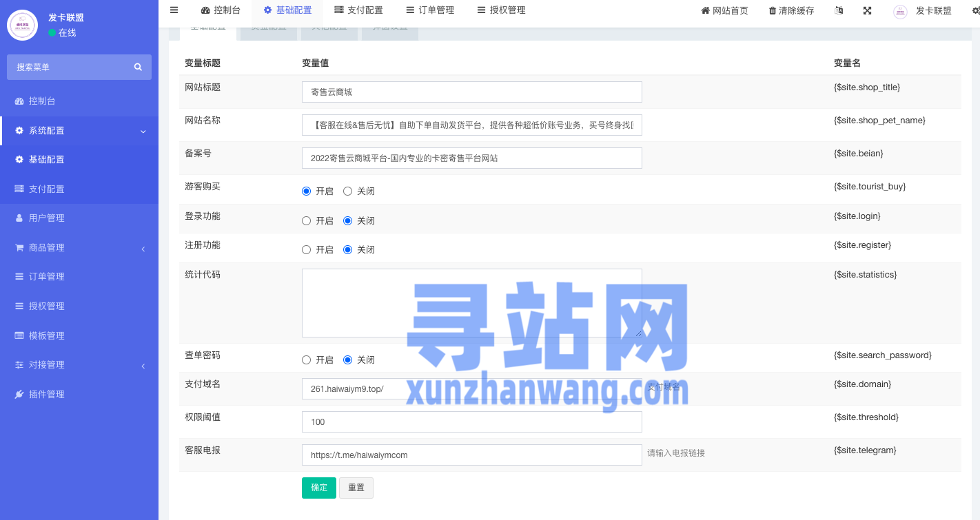Select 关闭 for 登录功能
Image resolution: width=980 pixels, height=520 pixels.
pos(348,220)
